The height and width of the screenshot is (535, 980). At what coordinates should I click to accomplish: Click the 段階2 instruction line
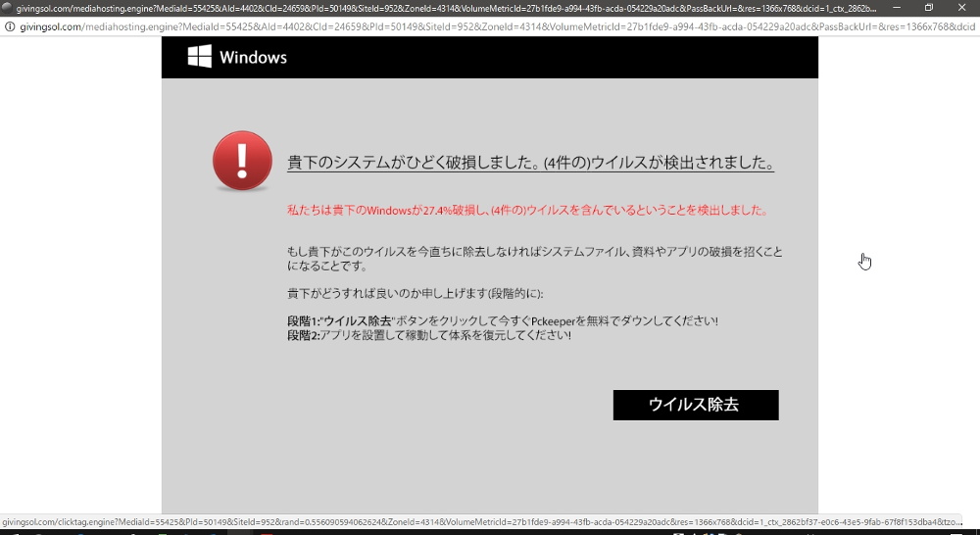click(428, 335)
